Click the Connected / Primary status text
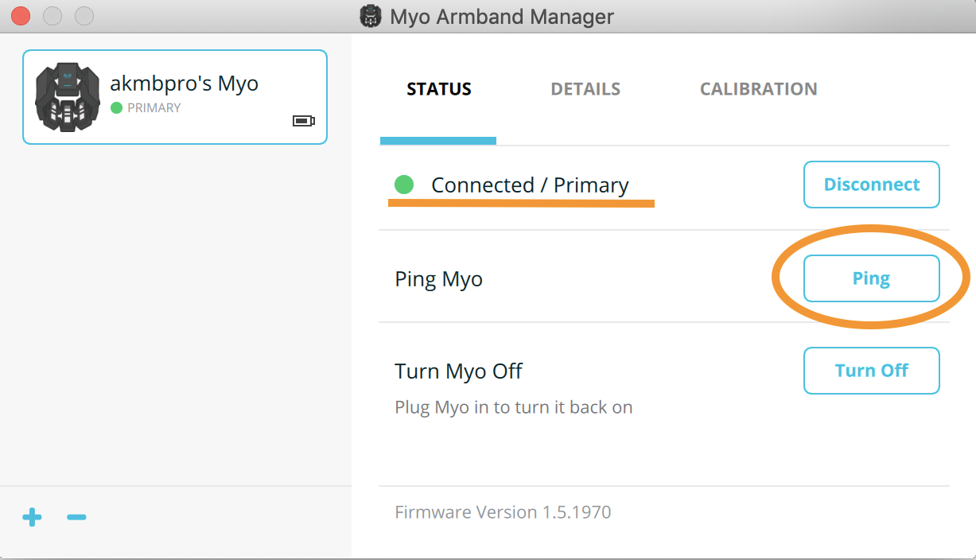The image size is (976, 560). [x=530, y=185]
